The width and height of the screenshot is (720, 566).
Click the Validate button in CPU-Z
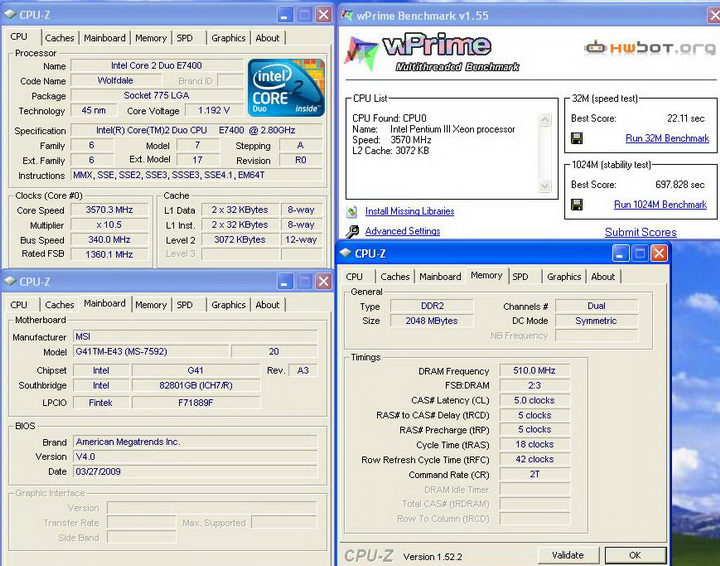tap(568, 555)
